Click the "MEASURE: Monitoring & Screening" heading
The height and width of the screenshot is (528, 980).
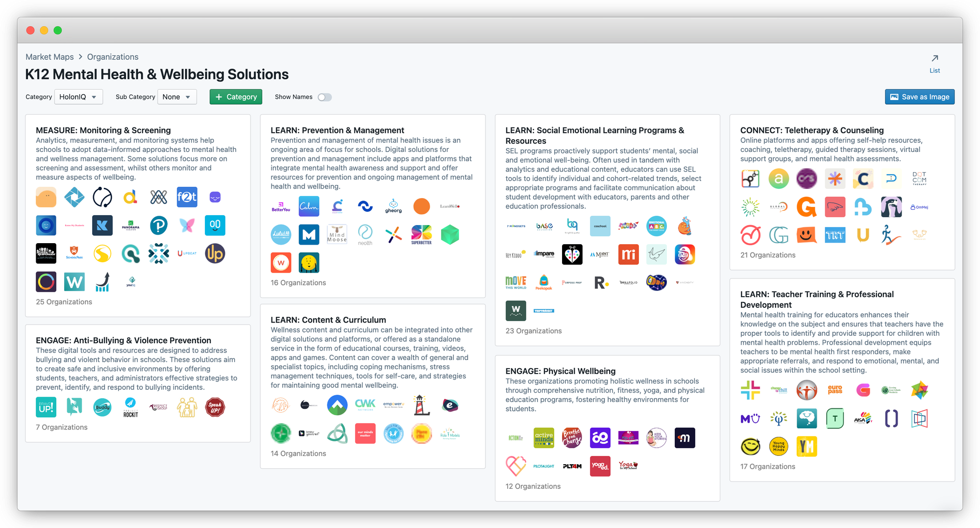click(x=103, y=130)
